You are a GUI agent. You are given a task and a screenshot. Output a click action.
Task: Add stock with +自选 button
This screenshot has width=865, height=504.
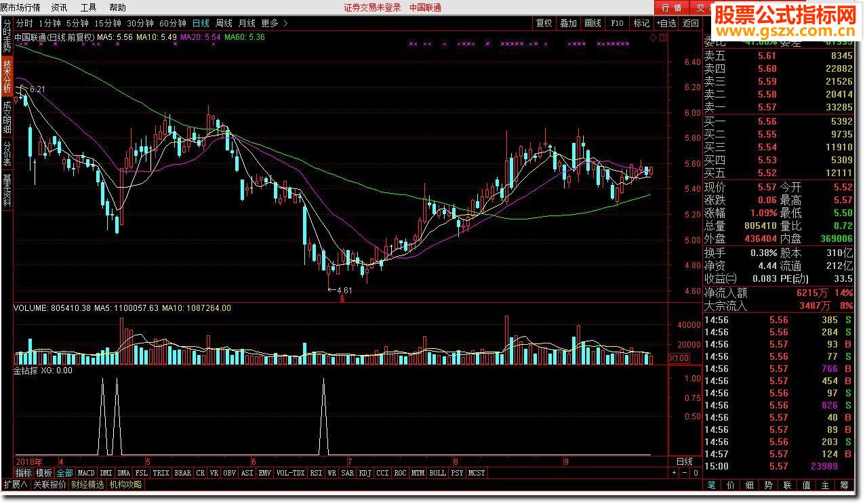click(x=666, y=23)
